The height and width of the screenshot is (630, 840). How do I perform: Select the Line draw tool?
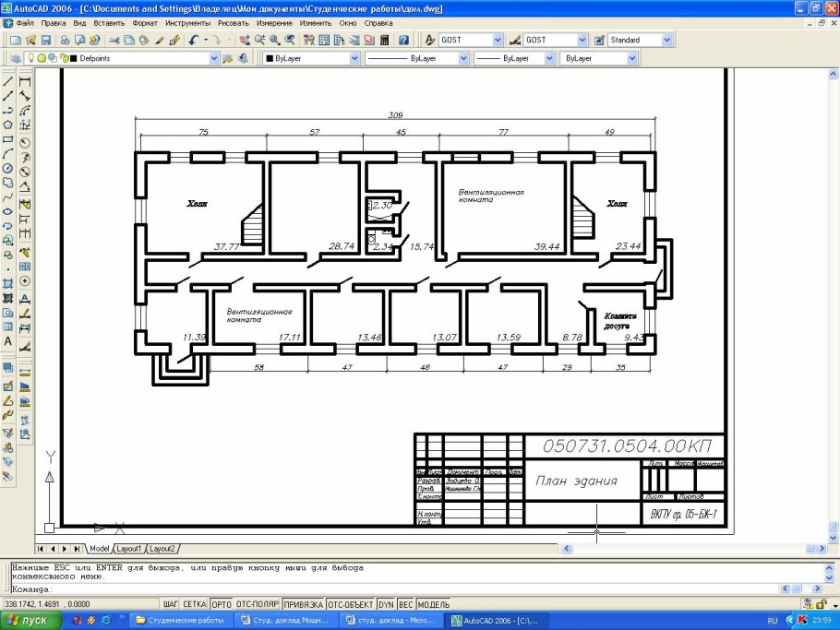click(8, 80)
